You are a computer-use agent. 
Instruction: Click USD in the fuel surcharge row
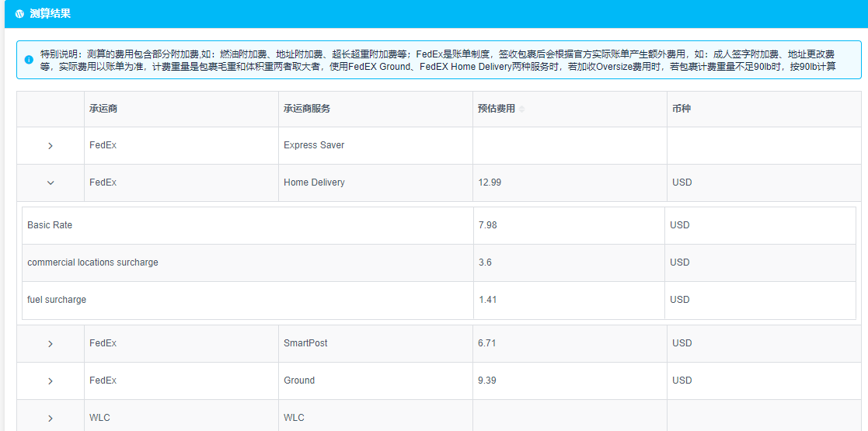[x=680, y=299]
